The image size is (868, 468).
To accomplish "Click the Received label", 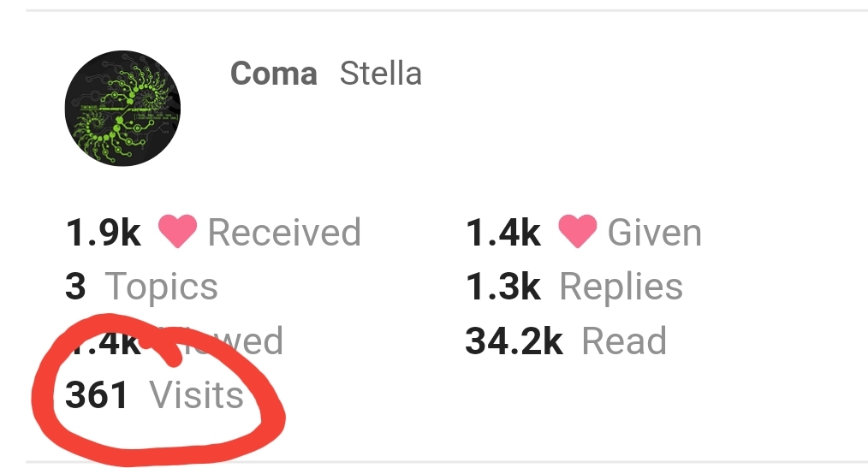I will tap(284, 233).
